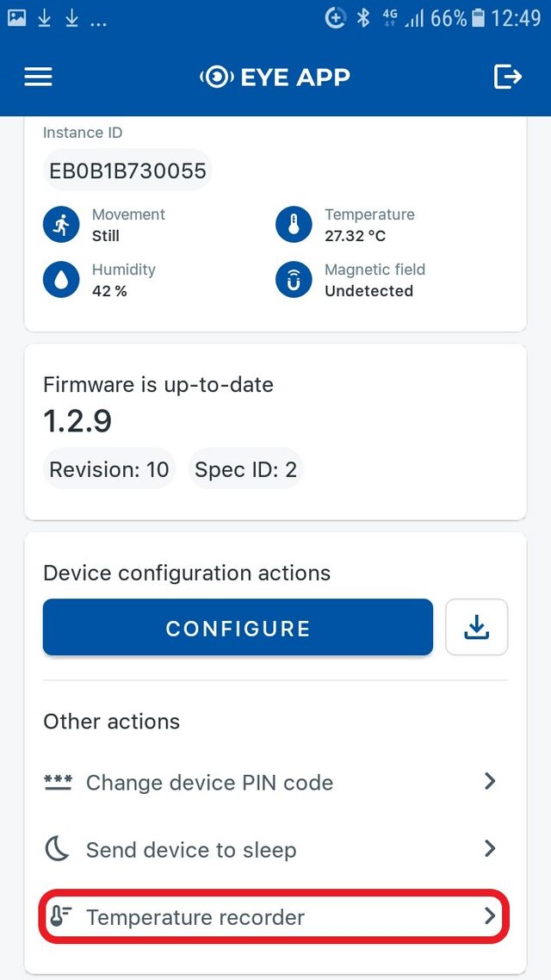
Task: Tap the download configuration icon beside Configure
Action: tap(476, 628)
